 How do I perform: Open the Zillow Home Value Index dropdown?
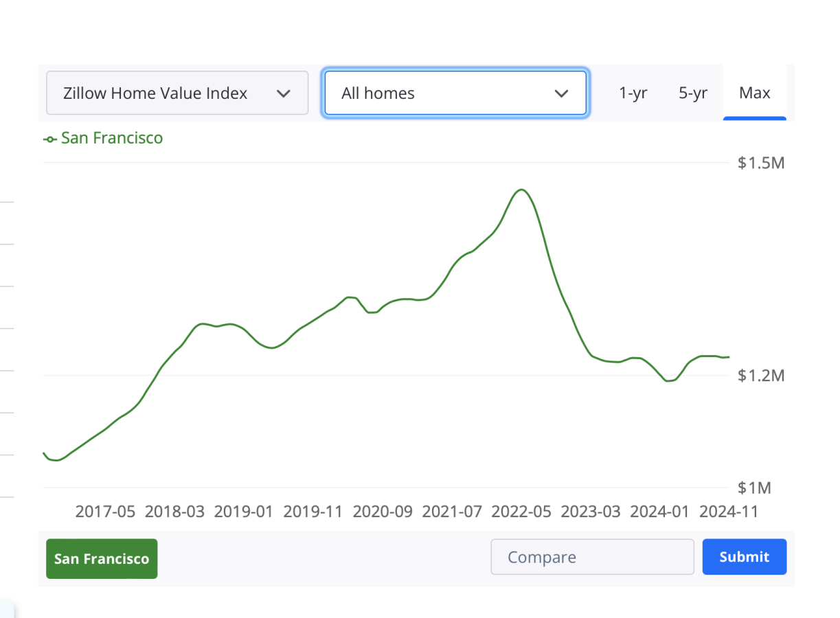click(x=177, y=93)
